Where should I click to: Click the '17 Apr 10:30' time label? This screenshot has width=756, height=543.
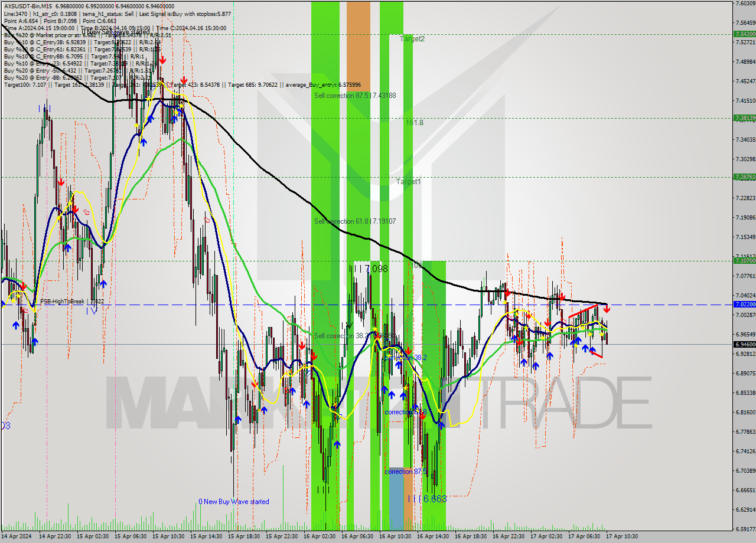coord(621,537)
